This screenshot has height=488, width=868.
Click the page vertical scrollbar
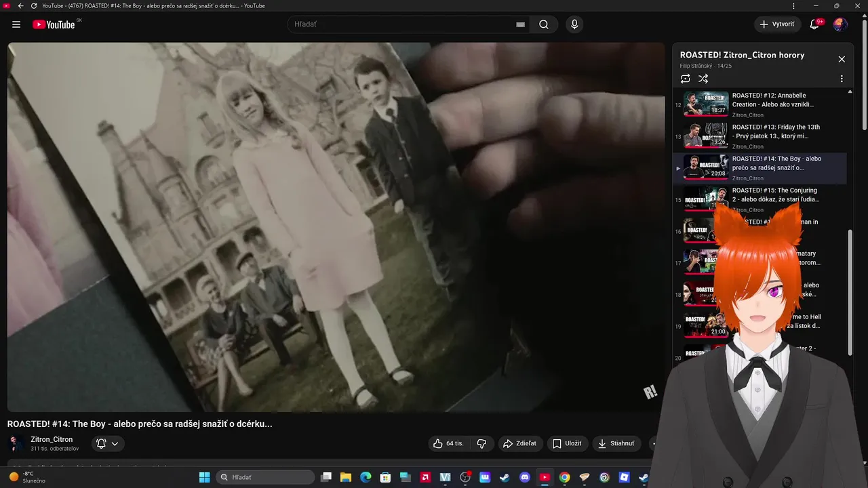point(865,75)
